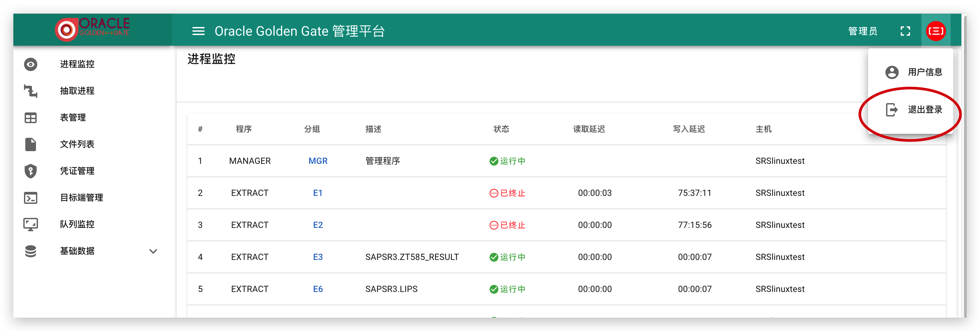The width and height of the screenshot is (980, 331).
Task: Open the E1 extract group link
Action: [318, 193]
